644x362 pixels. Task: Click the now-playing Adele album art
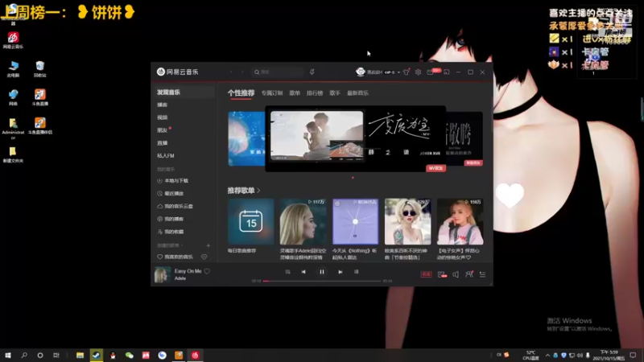coord(163,274)
